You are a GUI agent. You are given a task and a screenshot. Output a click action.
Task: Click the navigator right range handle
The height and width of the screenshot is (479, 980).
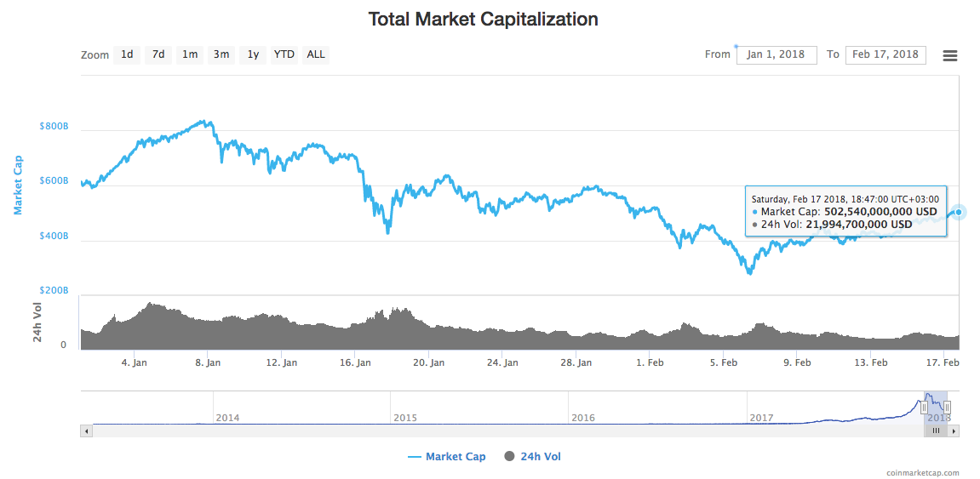point(947,408)
